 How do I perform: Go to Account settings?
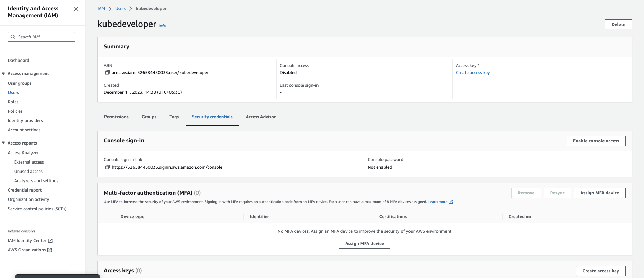pos(24,130)
